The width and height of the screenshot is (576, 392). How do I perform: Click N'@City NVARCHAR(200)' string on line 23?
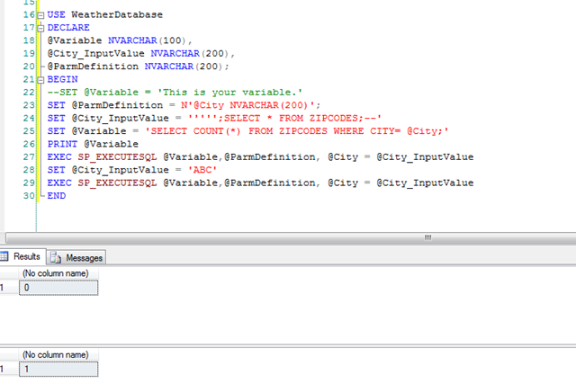248,105
